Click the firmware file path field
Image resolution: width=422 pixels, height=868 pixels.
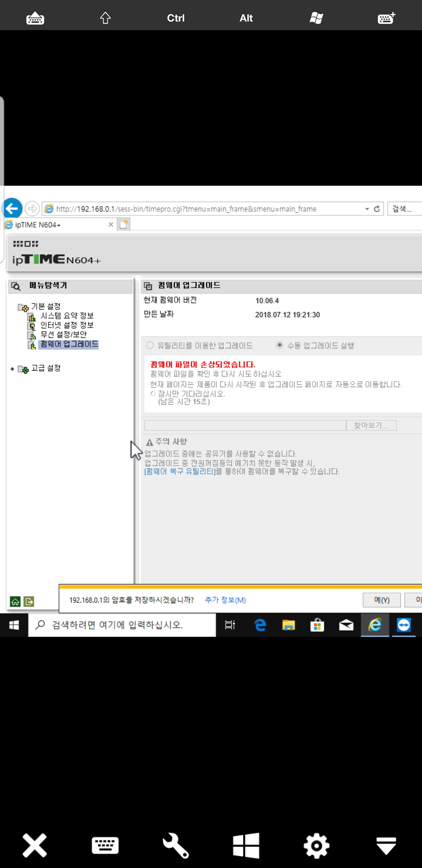(x=245, y=425)
